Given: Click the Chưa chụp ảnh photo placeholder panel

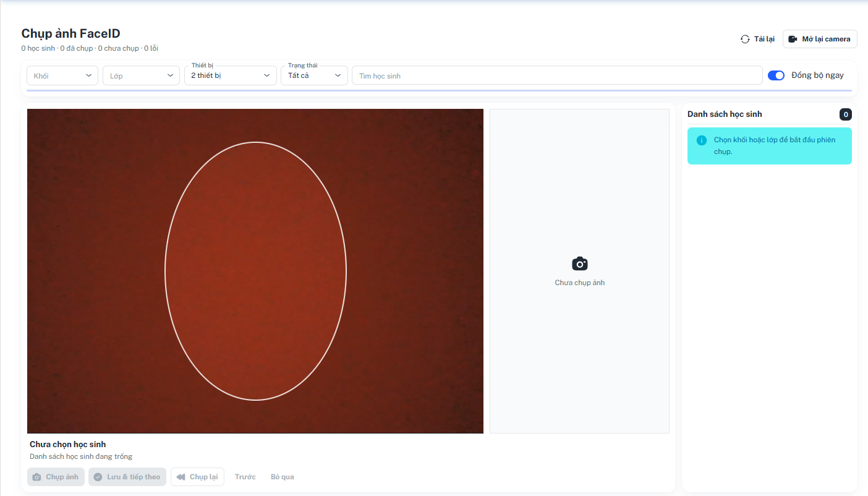Looking at the screenshot, I should tap(579, 271).
